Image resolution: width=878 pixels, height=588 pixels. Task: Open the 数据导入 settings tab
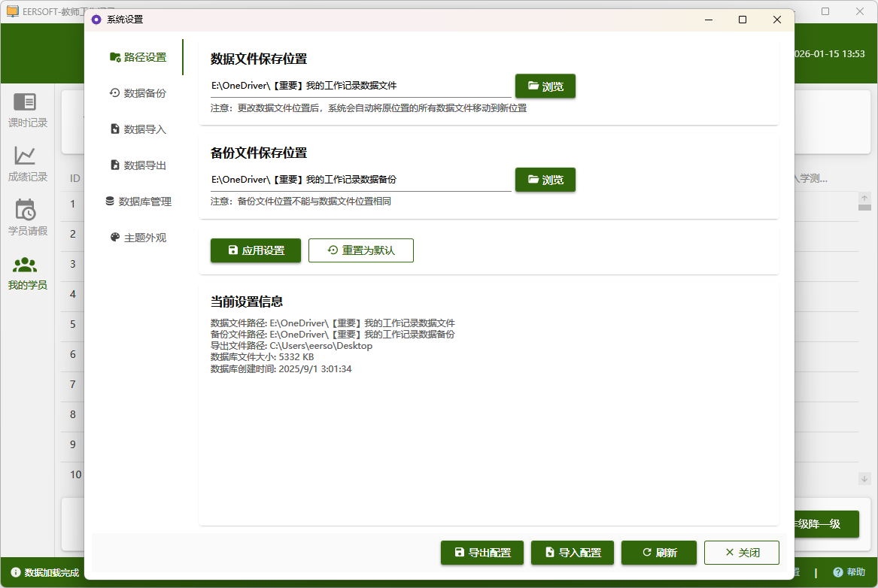(137, 129)
